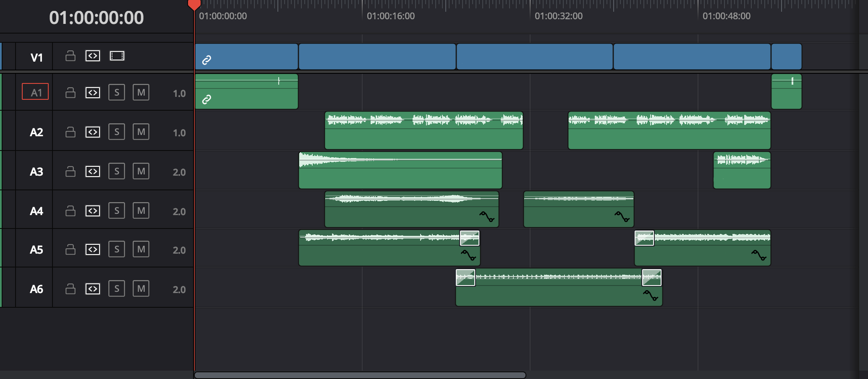Click the A4 track label
The image size is (868, 379).
pyautogui.click(x=37, y=211)
